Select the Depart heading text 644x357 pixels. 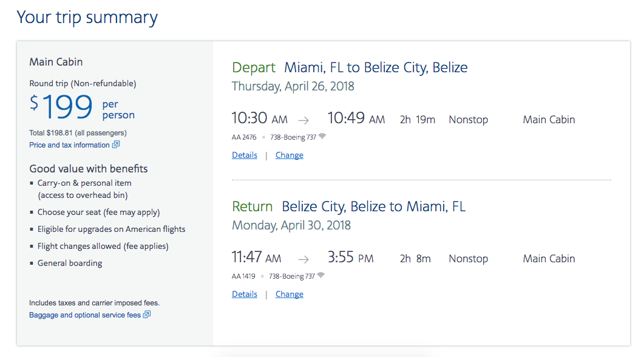[253, 67]
